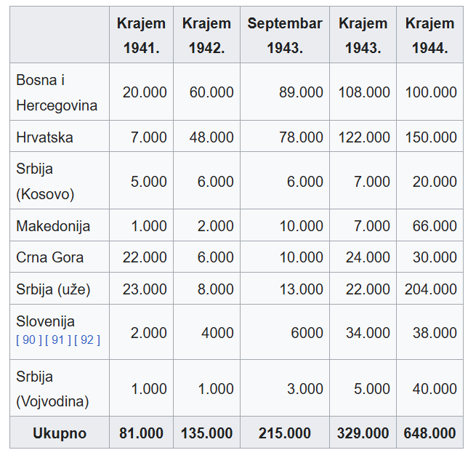
Task: Click the 648.000 total cell
Action: 429,433
